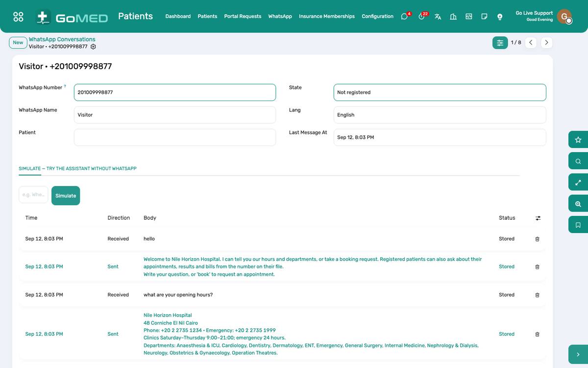Click the bookmark side button
Image resolution: width=588 pixels, height=368 pixels.
[x=578, y=225]
